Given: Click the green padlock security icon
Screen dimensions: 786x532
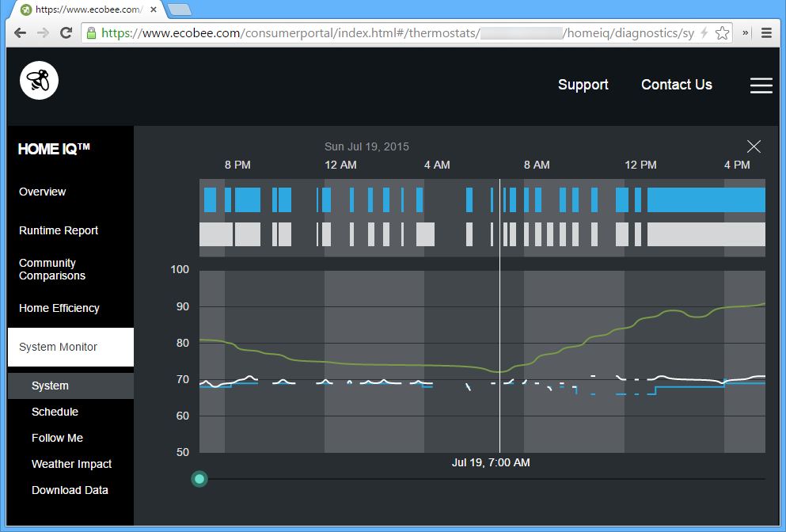Looking at the screenshot, I should click(91, 33).
